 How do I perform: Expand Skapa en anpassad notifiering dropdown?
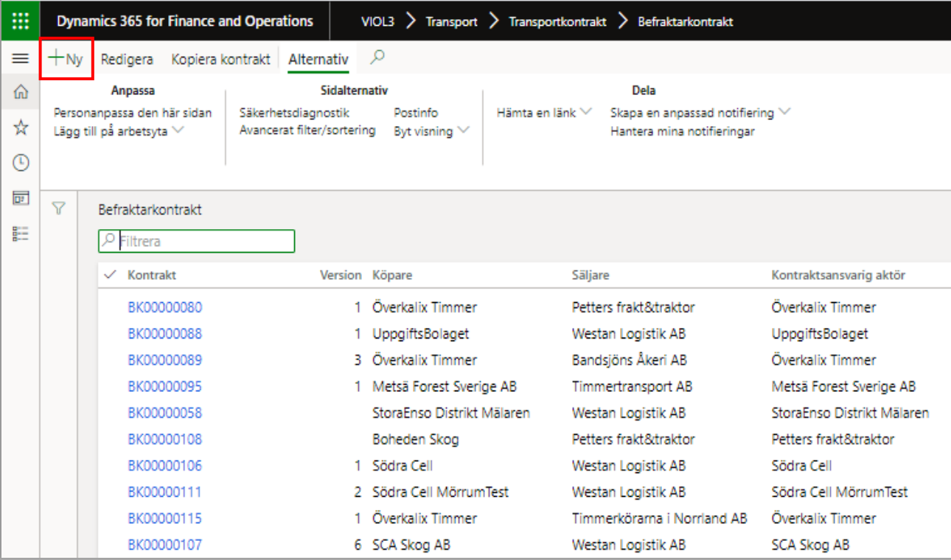point(700,113)
